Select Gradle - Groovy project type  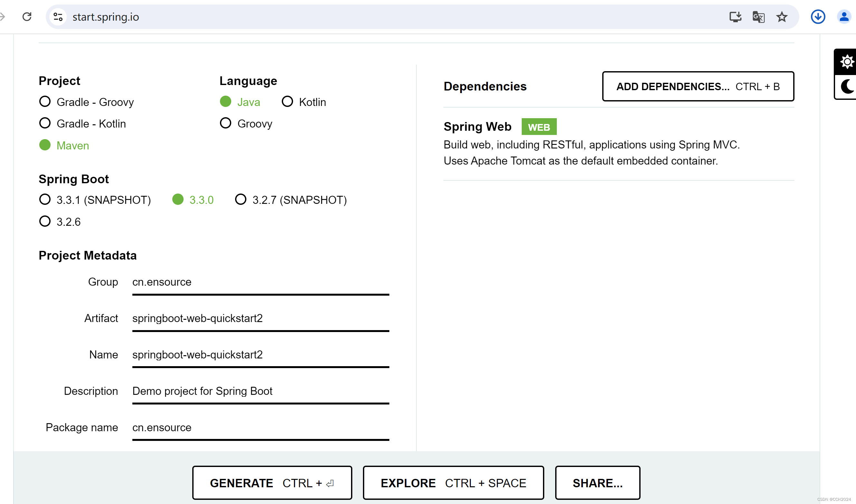pos(45,101)
